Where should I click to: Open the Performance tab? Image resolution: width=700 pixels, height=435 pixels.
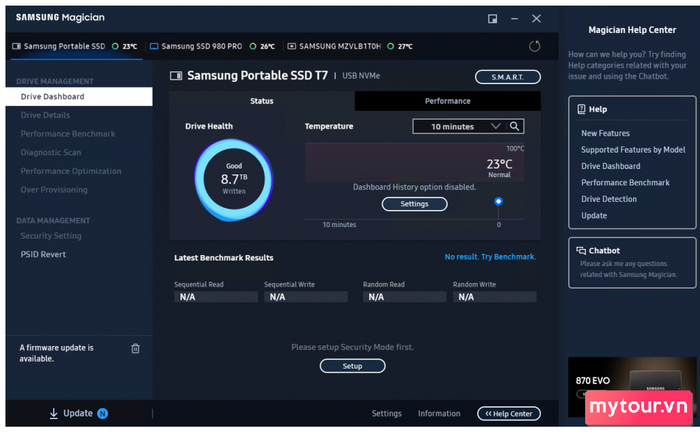click(447, 101)
